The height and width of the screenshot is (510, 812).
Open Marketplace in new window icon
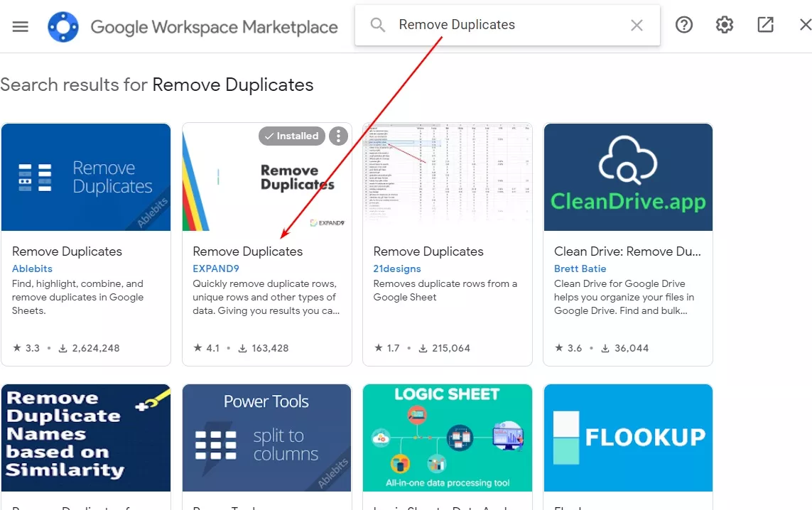click(765, 25)
